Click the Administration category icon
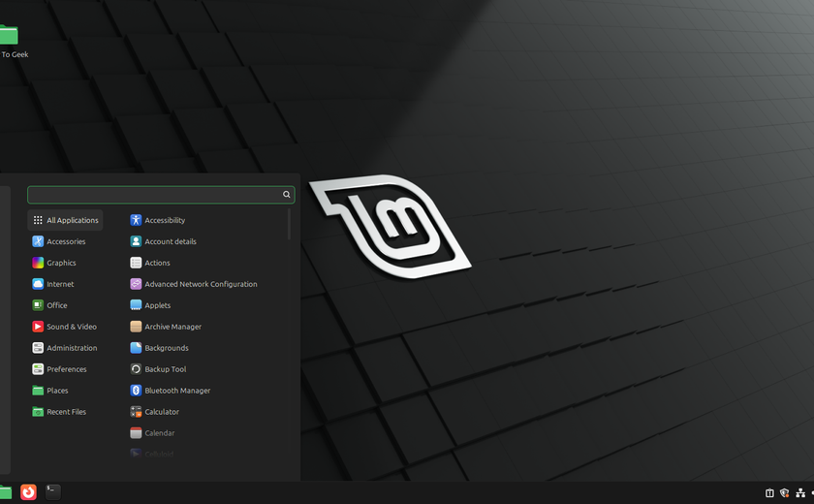Viewport: 814px width, 504px height. (x=38, y=348)
